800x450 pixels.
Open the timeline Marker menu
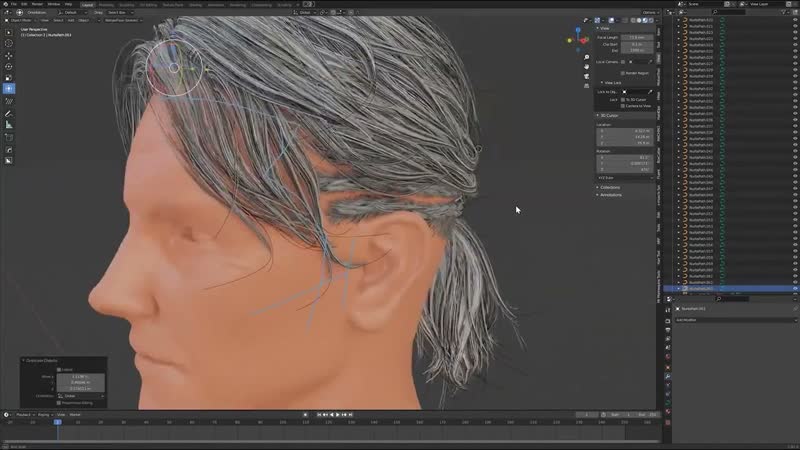(75, 415)
